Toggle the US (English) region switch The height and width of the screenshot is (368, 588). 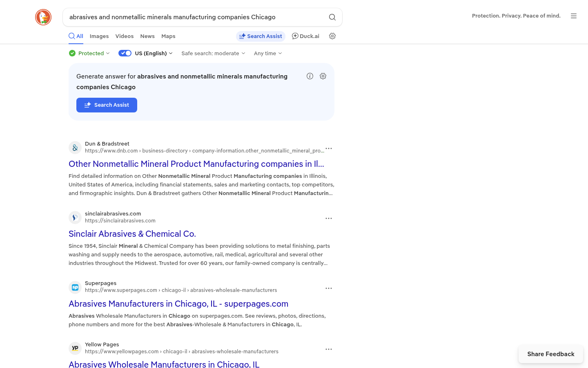pos(125,53)
